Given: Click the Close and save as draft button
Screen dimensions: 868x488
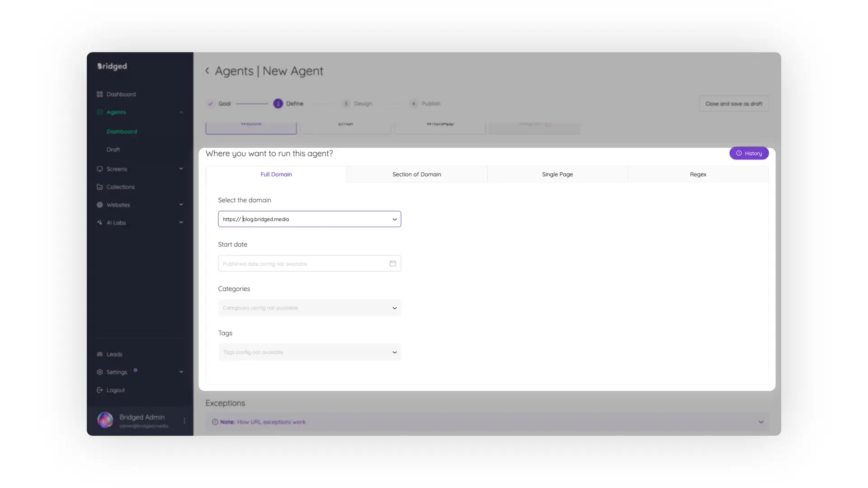Looking at the screenshot, I should (x=733, y=103).
